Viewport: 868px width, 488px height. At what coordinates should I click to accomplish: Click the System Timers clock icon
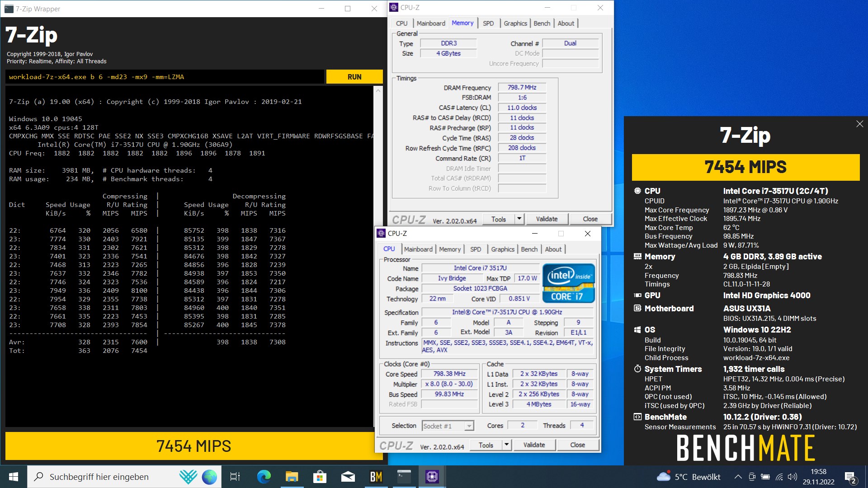[x=637, y=369]
